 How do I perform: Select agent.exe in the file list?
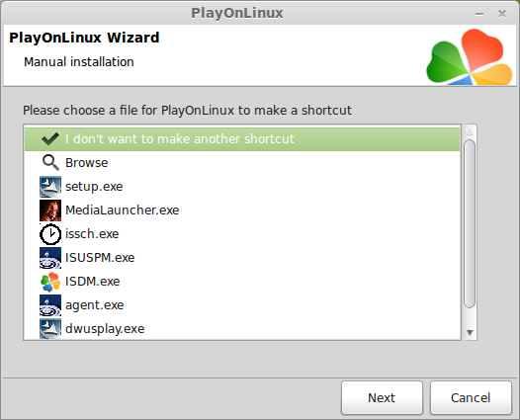(242, 305)
